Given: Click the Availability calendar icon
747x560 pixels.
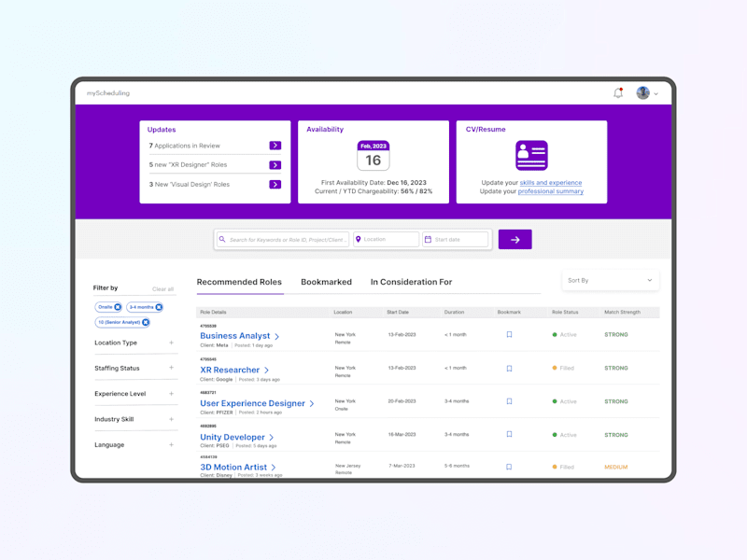Looking at the screenshot, I should (x=373, y=155).
